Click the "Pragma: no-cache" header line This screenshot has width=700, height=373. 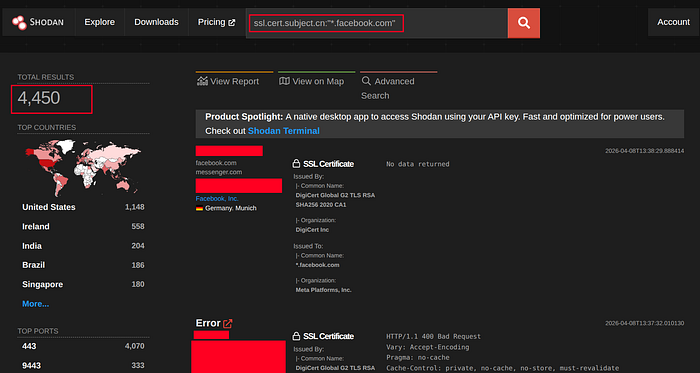(x=417, y=358)
